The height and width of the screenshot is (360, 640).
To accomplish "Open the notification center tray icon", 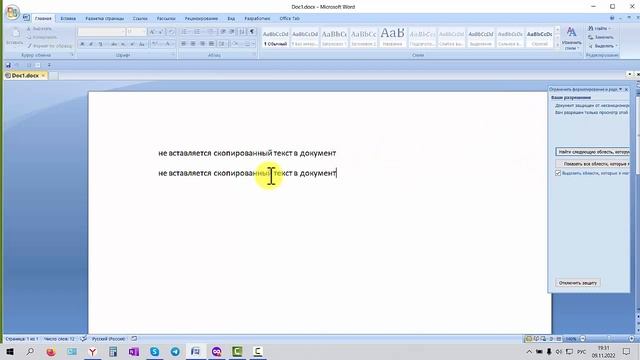I will [x=627, y=351].
